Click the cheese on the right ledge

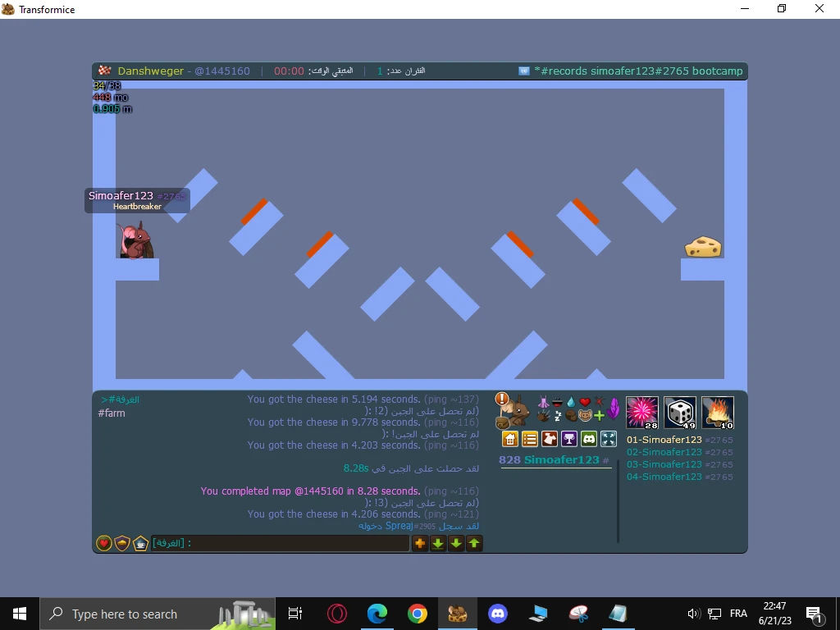[x=703, y=247]
